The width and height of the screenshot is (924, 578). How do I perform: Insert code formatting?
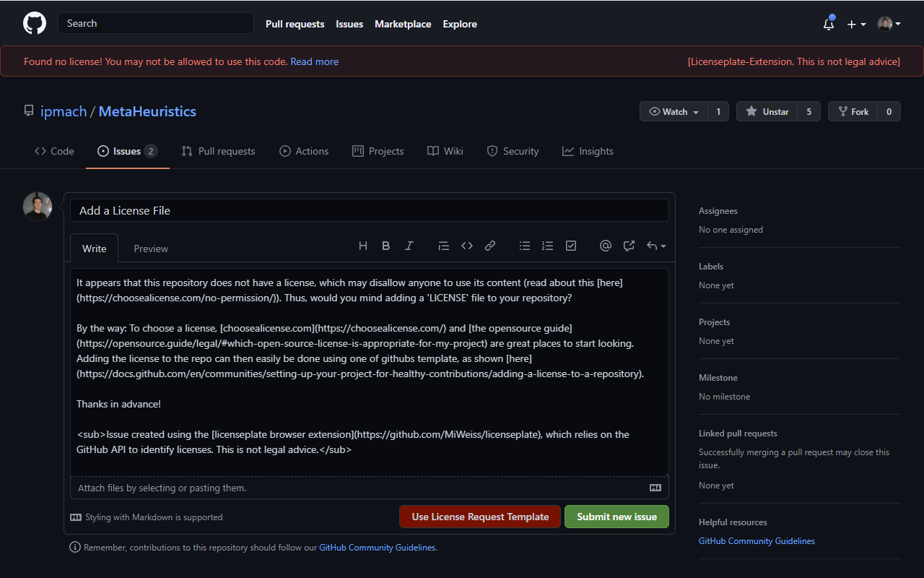tap(467, 246)
